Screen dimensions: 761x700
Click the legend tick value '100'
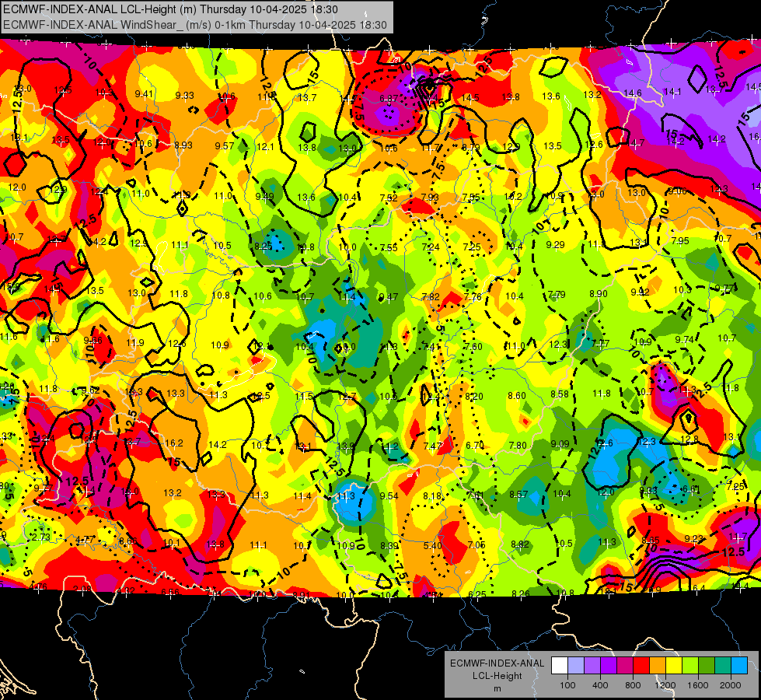pyautogui.click(x=567, y=685)
